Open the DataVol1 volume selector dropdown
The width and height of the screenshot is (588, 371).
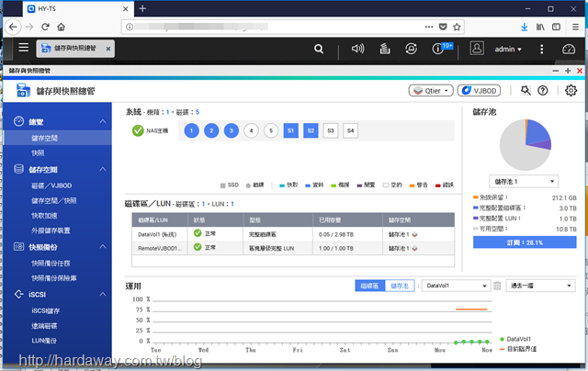point(457,286)
